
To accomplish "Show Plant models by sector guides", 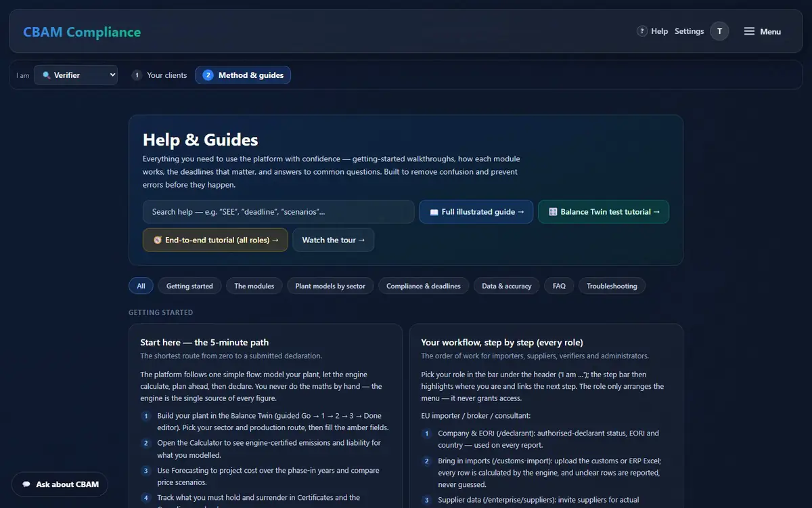I will (x=330, y=286).
